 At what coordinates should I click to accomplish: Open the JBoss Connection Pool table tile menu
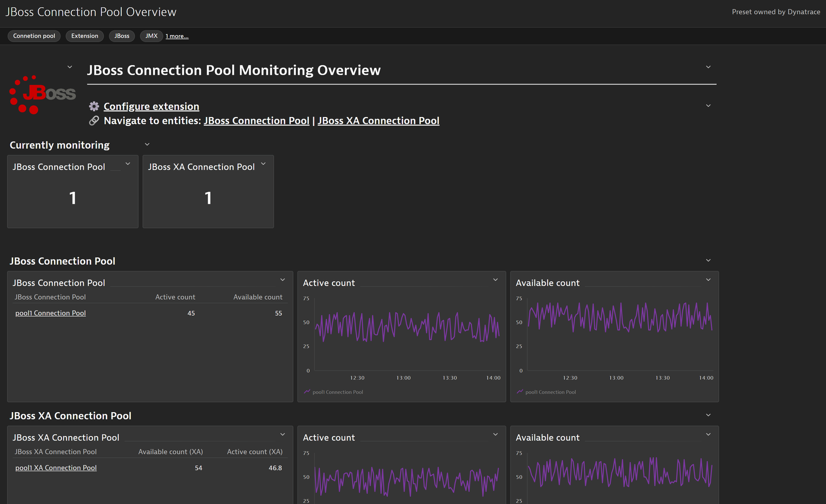283,280
